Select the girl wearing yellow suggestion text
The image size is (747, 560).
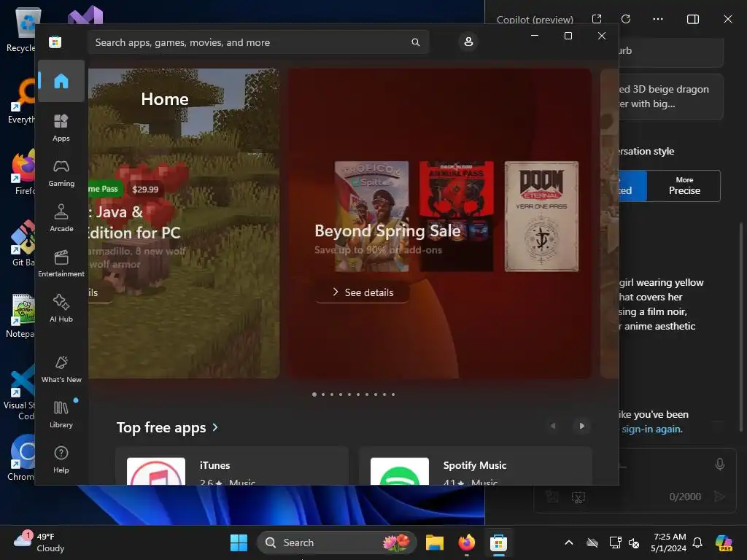coord(661,304)
